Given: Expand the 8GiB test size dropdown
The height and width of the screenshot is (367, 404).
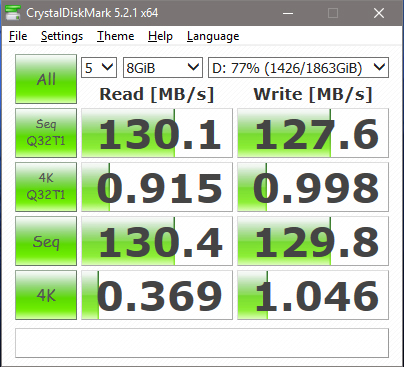Looking at the screenshot, I should pyautogui.click(x=163, y=68).
